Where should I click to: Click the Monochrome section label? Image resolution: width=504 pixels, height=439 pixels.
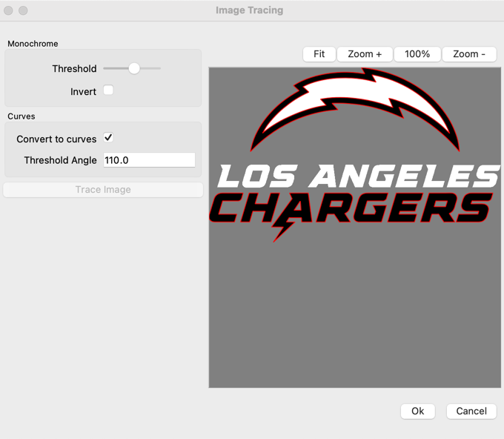(33, 44)
